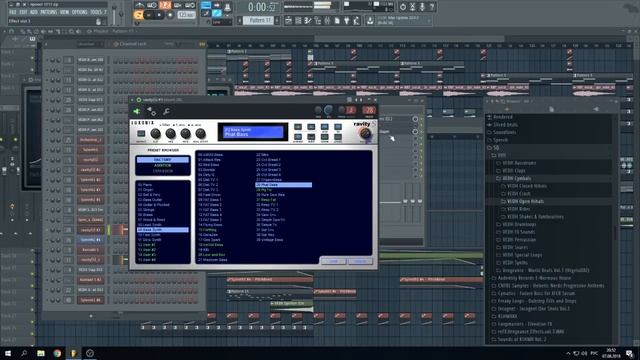Screen dimensions: 640x360
Task: Click the blue preset name display
Action: click(x=253, y=132)
